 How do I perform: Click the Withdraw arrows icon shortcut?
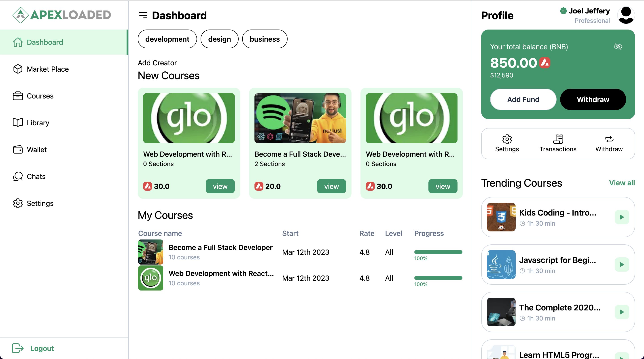pos(609,143)
